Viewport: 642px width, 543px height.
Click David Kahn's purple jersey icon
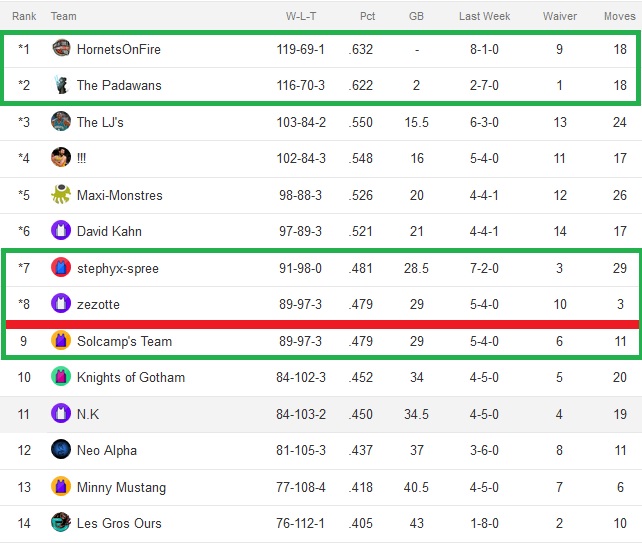tap(61, 230)
